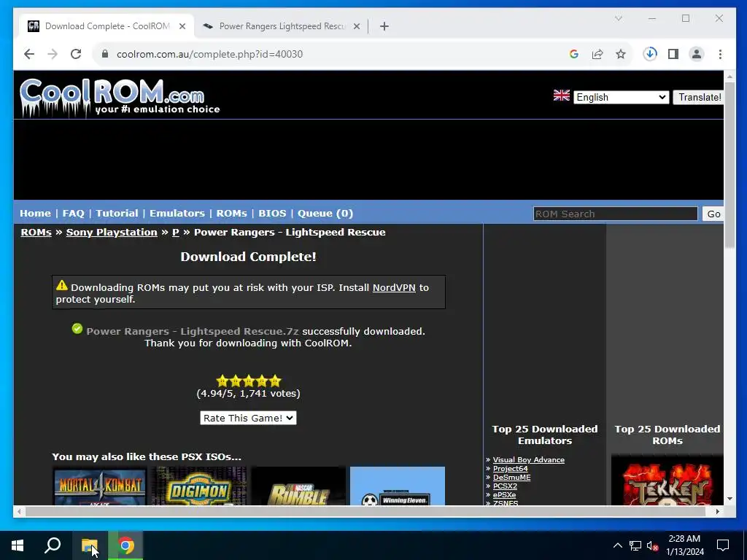Click the five-star rating graphic
The height and width of the screenshot is (560, 747).
coord(249,381)
